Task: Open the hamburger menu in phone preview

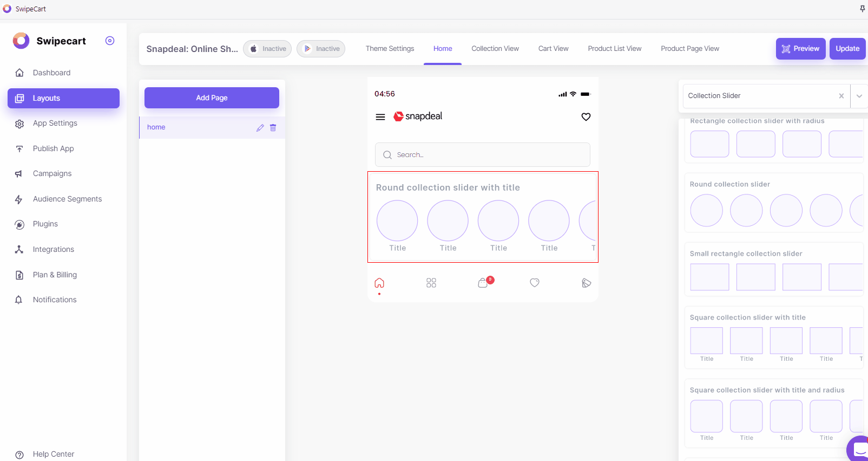Action: point(380,117)
